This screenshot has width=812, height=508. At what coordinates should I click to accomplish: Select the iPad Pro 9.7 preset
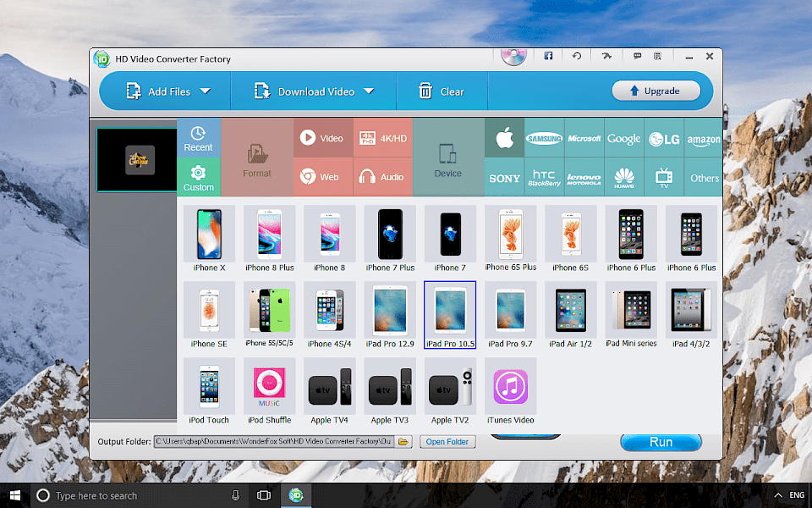coord(511,315)
